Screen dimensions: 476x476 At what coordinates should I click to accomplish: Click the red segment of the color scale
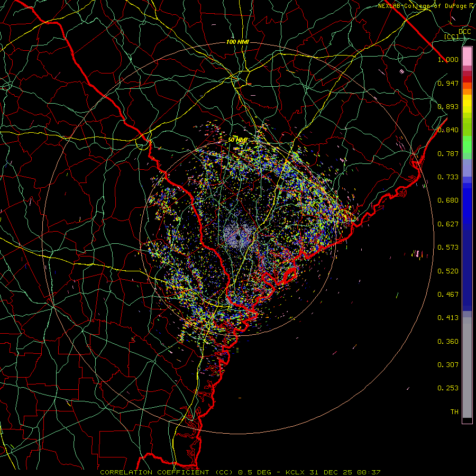pos(467,79)
